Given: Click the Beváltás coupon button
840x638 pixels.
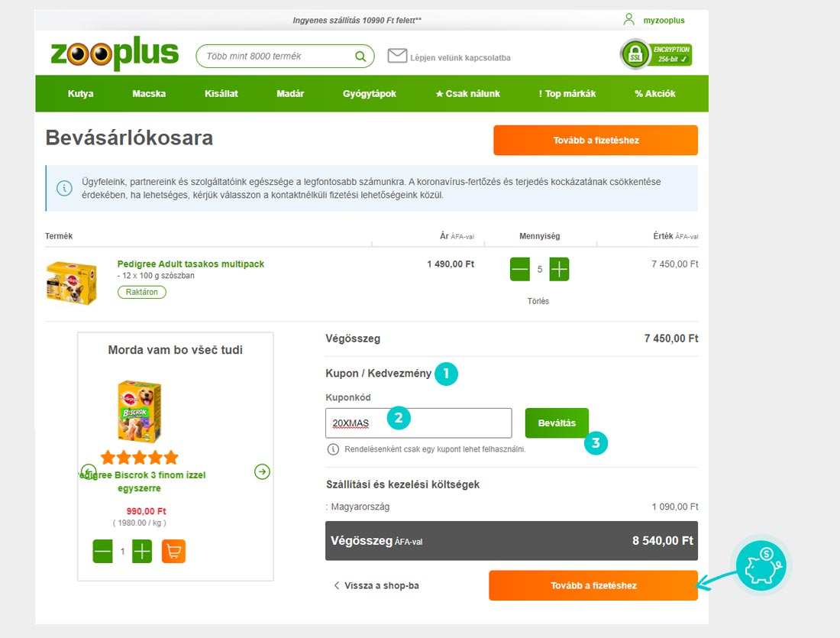Looking at the screenshot, I should [x=557, y=423].
